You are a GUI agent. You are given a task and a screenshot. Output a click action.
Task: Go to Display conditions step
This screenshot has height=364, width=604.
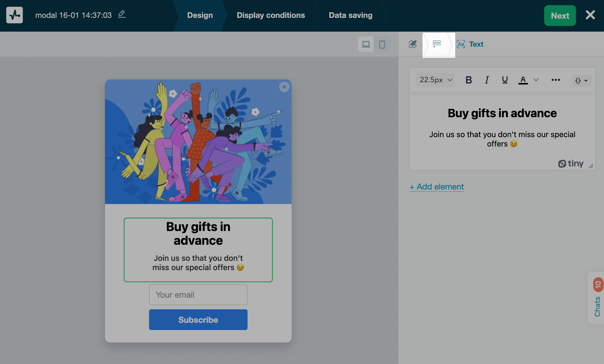click(271, 15)
